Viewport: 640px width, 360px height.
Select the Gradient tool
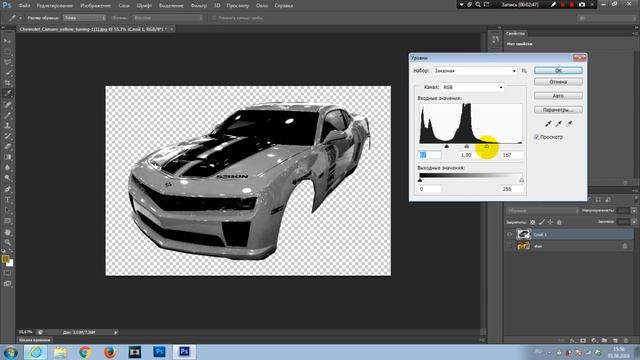7,157
